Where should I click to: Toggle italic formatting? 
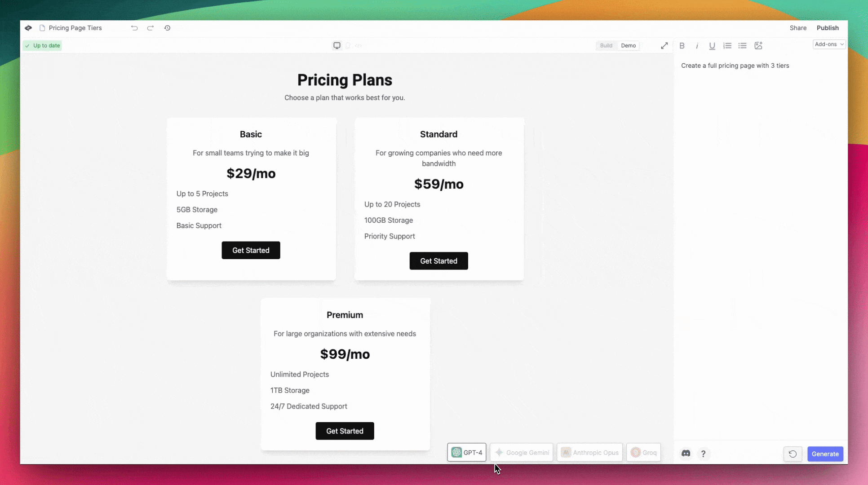(697, 45)
